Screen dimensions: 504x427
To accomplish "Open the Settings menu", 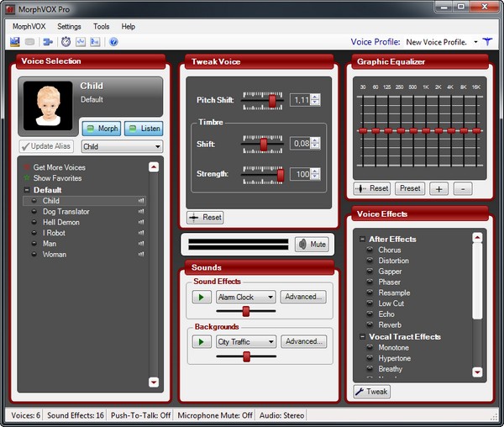I will (x=69, y=27).
